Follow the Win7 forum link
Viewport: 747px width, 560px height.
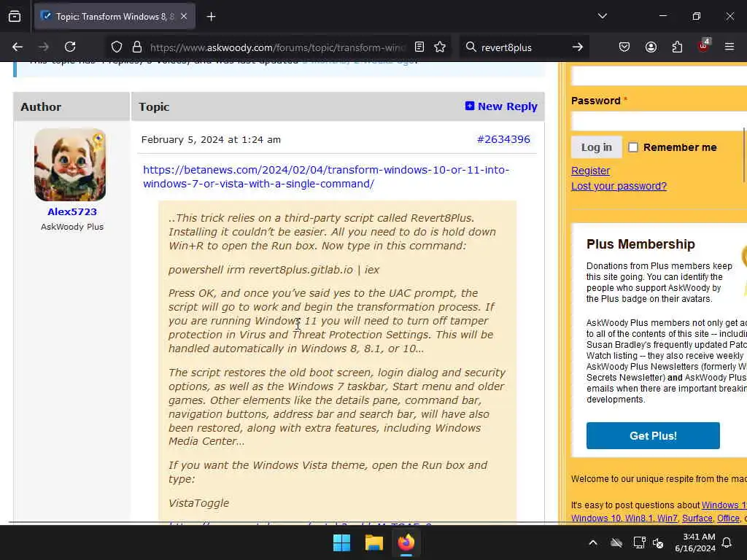click(x=667, y=518)
